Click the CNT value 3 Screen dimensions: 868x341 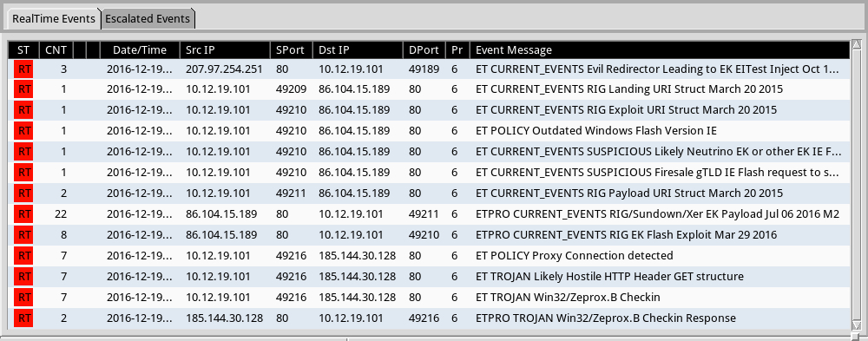pos(63,69)
